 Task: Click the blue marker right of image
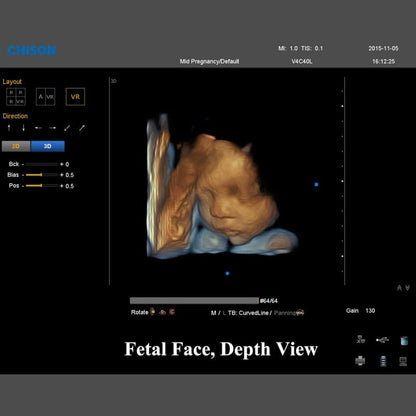point(316,184)
